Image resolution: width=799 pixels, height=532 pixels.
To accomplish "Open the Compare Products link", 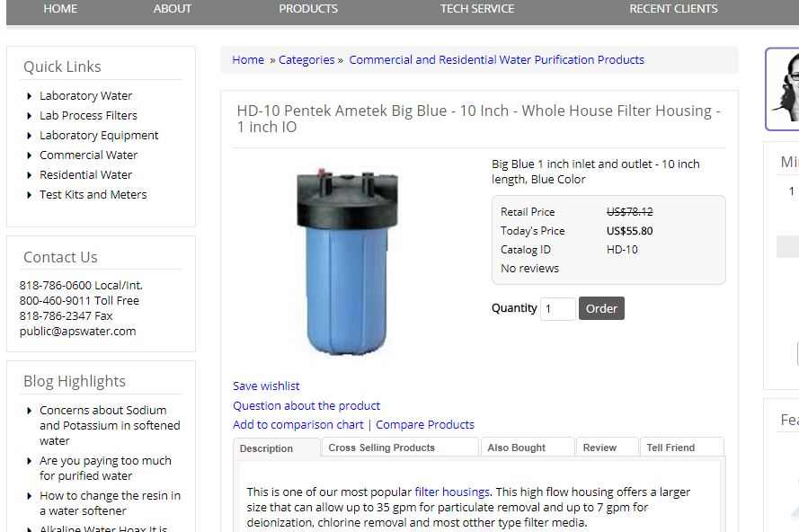I will (x=425, y=425).
